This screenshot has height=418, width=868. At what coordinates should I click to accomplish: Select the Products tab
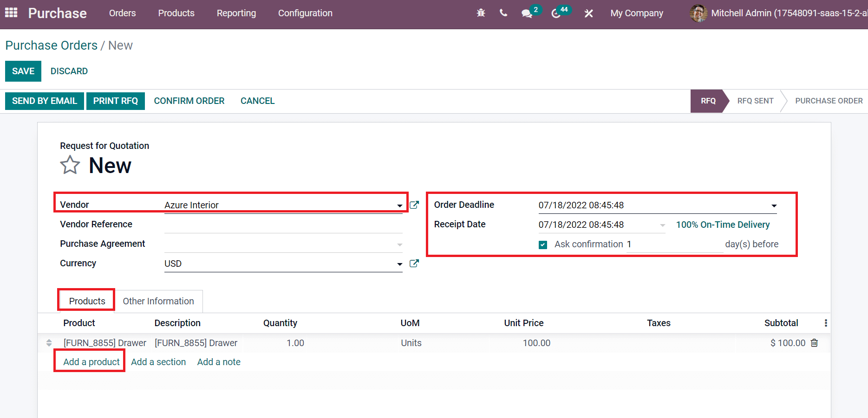coord(87,301)
